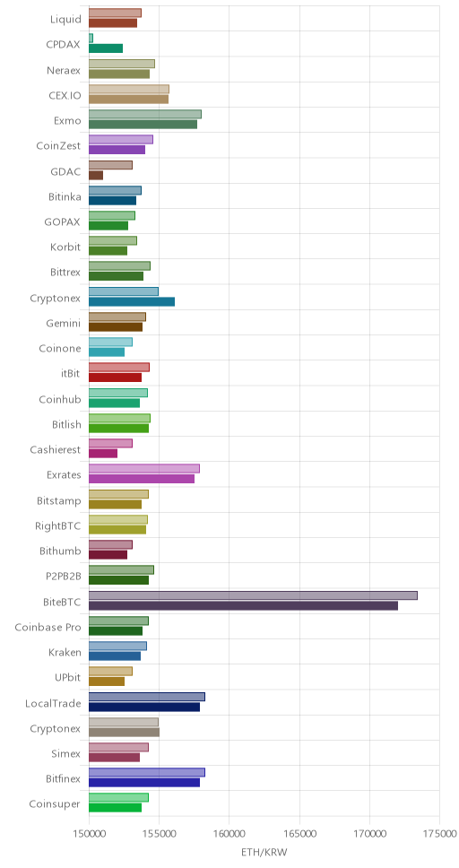Select the Liquid exchange label

pos(65,20)
